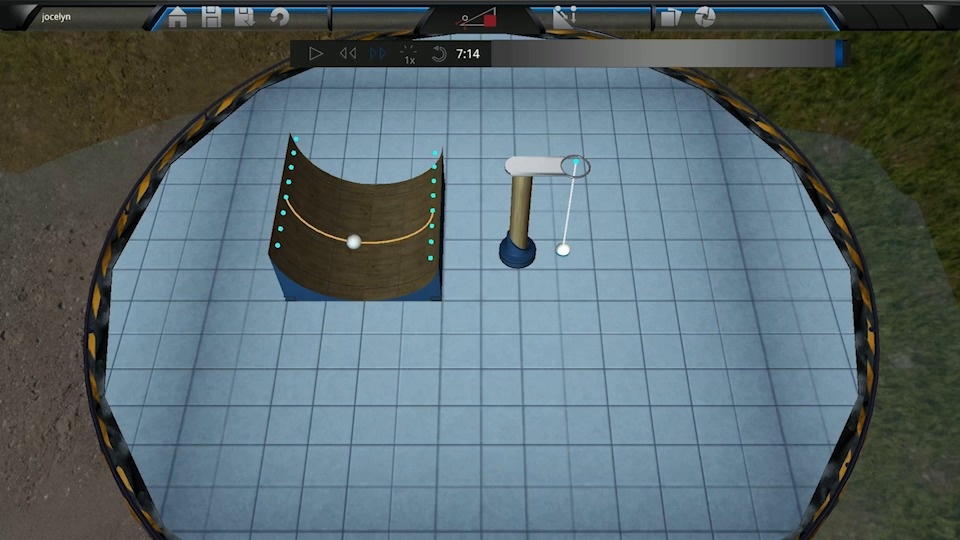
Task: Fast forward the simulation playback
Action: (378, 54)
